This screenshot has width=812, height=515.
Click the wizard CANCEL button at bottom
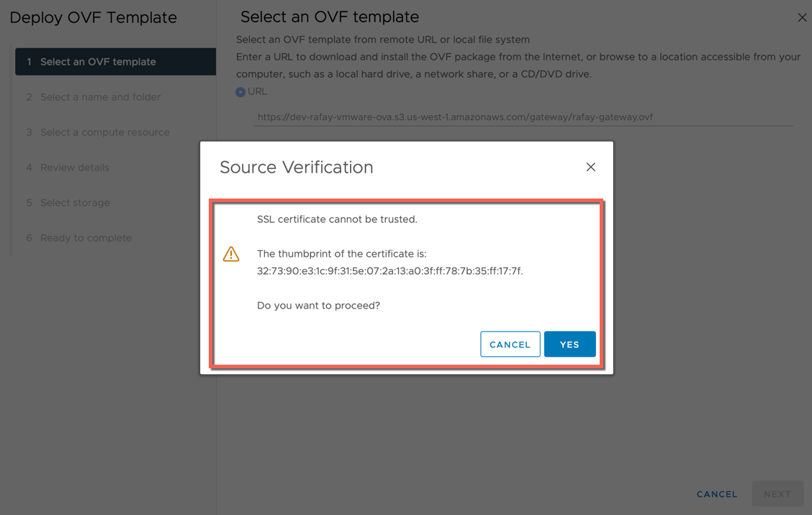(x=717, y=494)
